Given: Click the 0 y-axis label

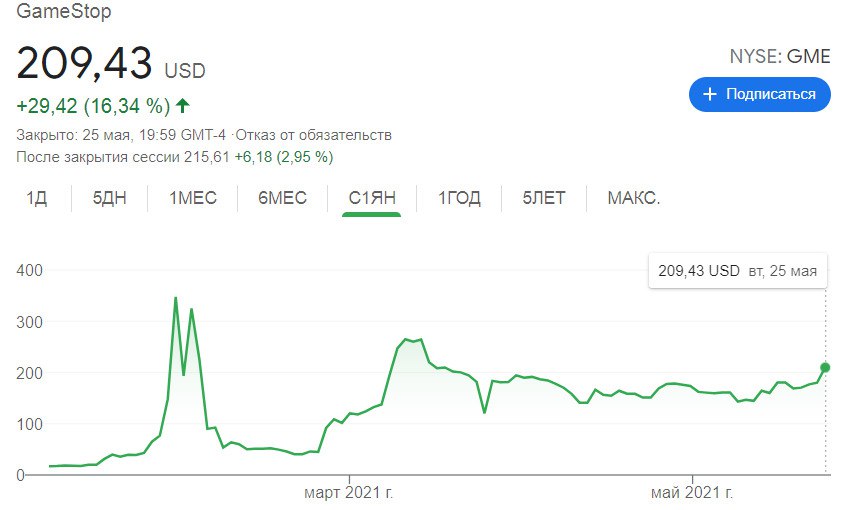Looking at the screenshot, I should coord(20,475).
